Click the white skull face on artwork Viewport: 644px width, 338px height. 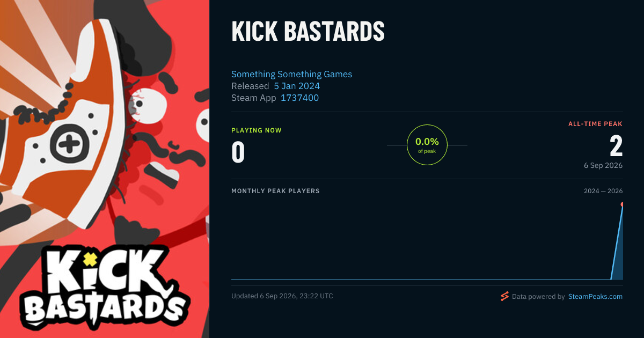pyautogui.click(x=148, y=105)
